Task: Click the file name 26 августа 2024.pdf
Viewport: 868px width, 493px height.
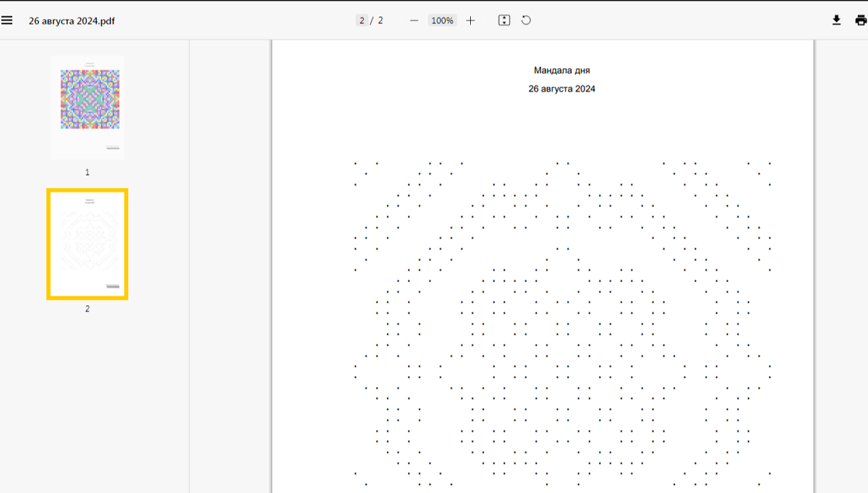Action: [x=72, y=21]
